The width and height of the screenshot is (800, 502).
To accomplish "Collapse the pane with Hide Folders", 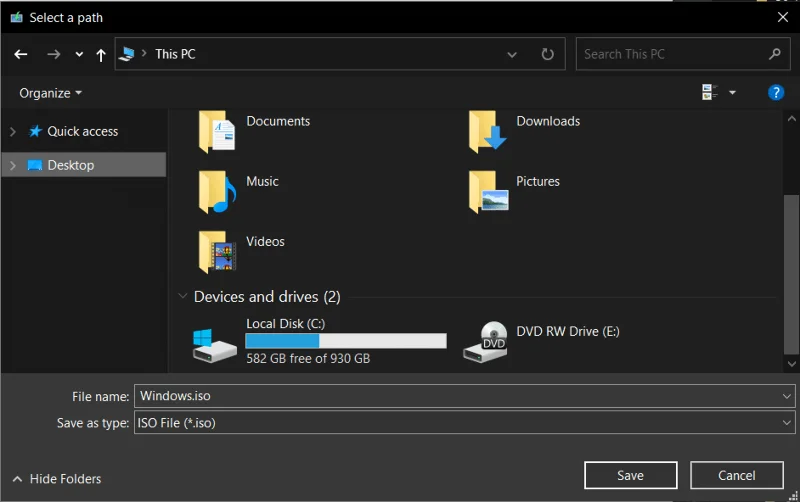I will [57, 479].
